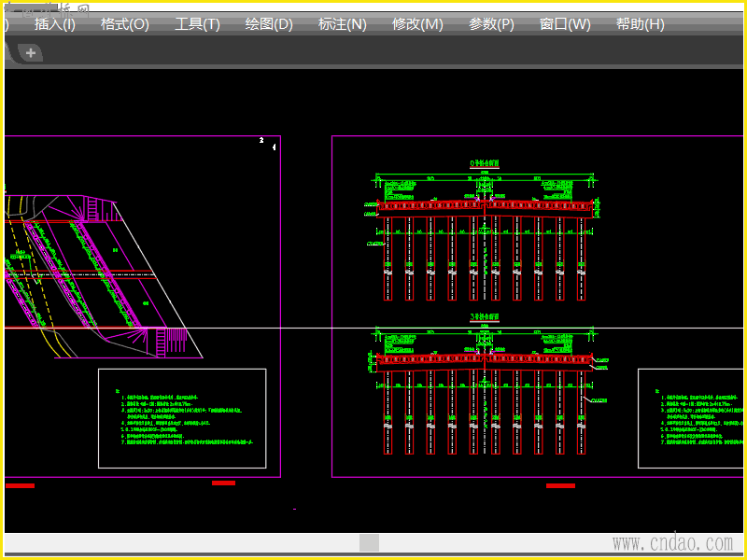Click the notes text box in left sheet
The height and width of the screenshot is (560, 747).
coord(182,418)
